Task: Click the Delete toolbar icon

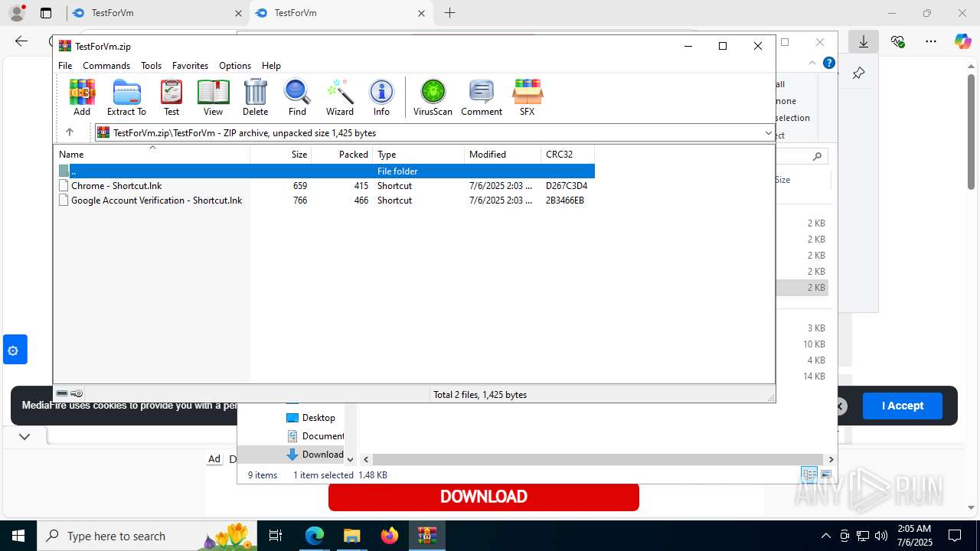Action: (x=255, y=97)
